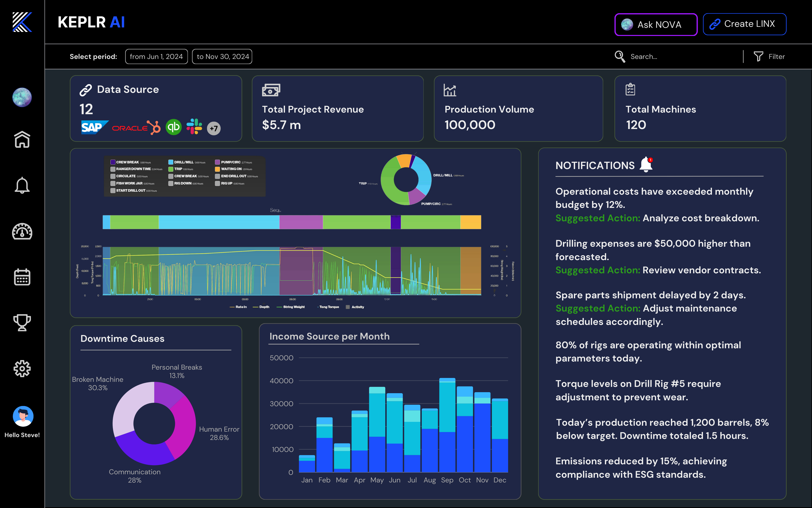This screenshot has height=508, width=812.
Task: Toggle the String Weight series legend
Action: pos(290,307)
